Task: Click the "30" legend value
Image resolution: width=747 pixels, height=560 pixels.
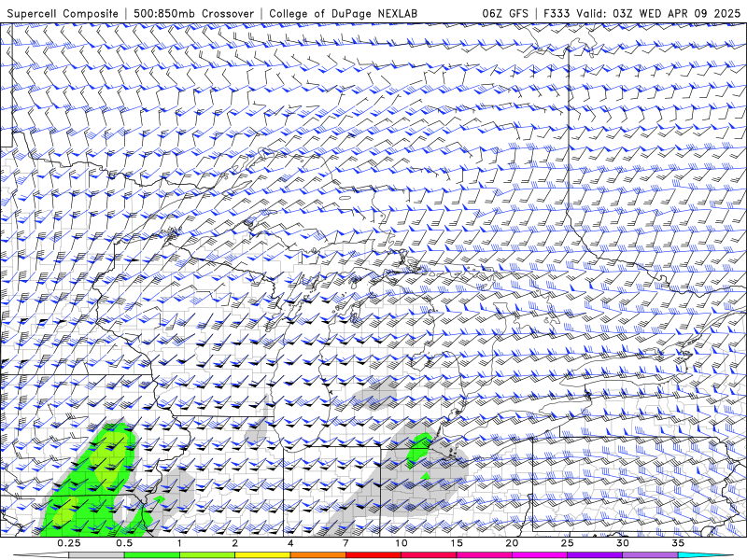Action: (622, 543)
